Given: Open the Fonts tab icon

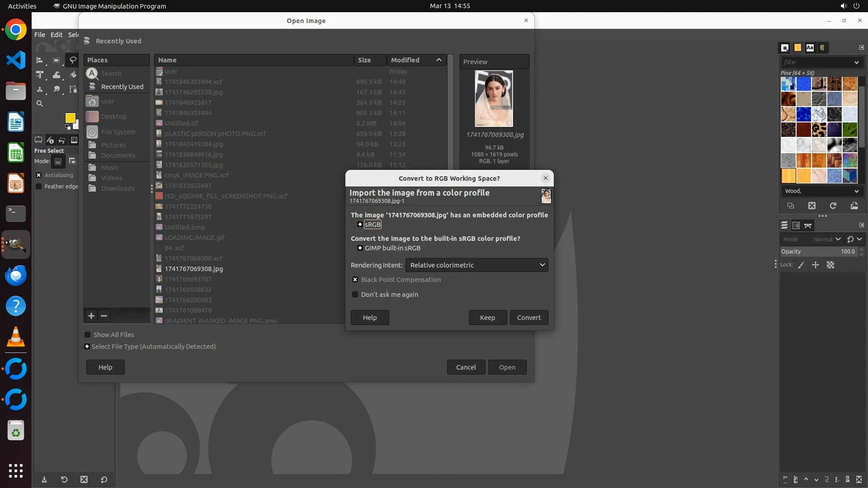Looking at the screenshot, I should pos(810,47).
